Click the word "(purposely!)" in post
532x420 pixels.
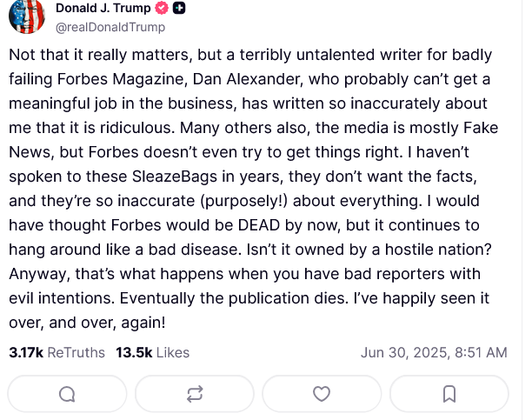[x=244, y=201]
